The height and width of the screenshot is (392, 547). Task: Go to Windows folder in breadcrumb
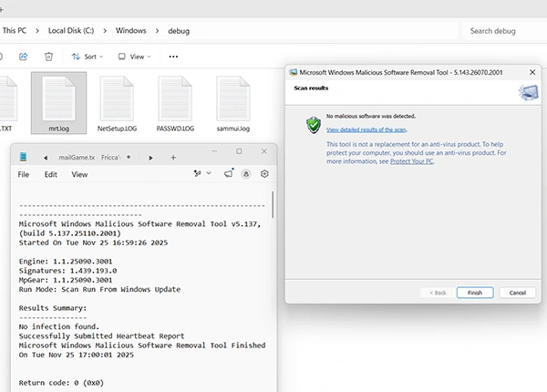click(130, 31)
